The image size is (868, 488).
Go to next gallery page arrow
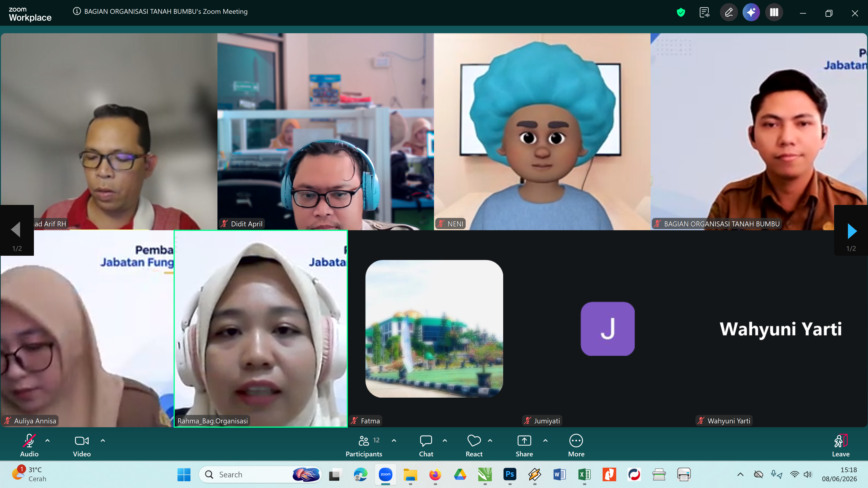(x=851, y=231)
